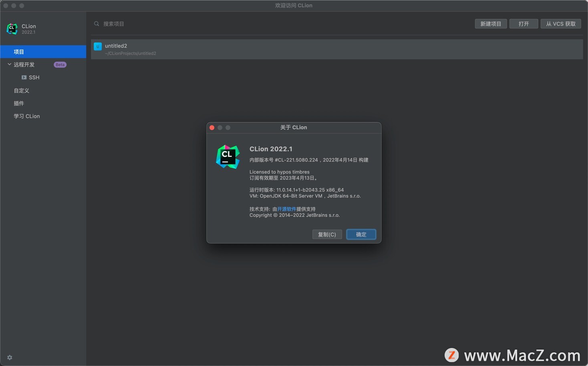588x366 pixels.
Task: Click the Licensed to hypos timbres text
Action: point(280,172)
